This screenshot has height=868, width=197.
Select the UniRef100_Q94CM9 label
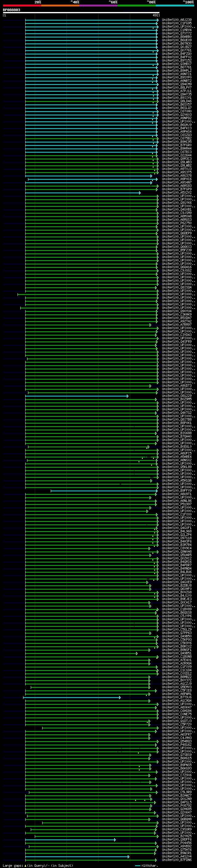(x=177, y=84)
